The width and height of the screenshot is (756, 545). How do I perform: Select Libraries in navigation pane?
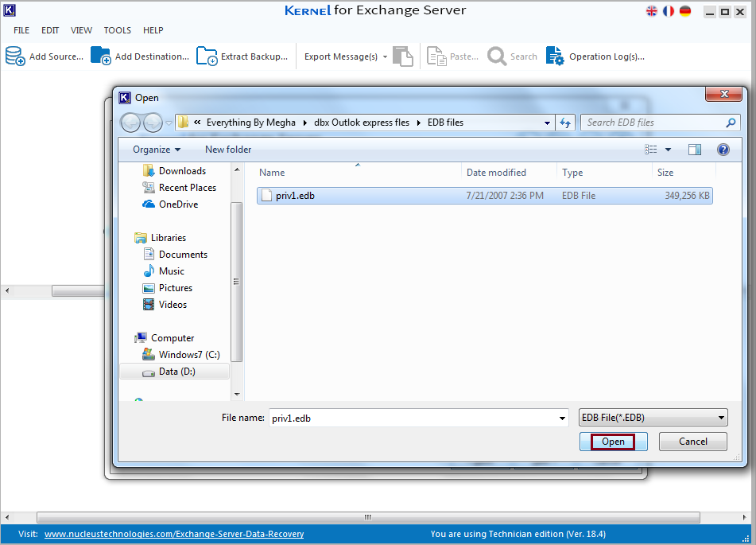pyautogui.click(x=161, y=238)
